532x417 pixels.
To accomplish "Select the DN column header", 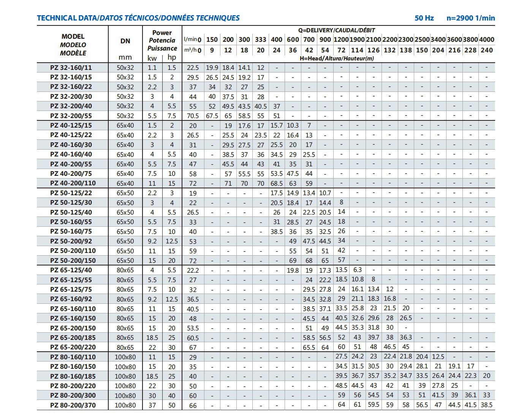I will tap(125, 41).
